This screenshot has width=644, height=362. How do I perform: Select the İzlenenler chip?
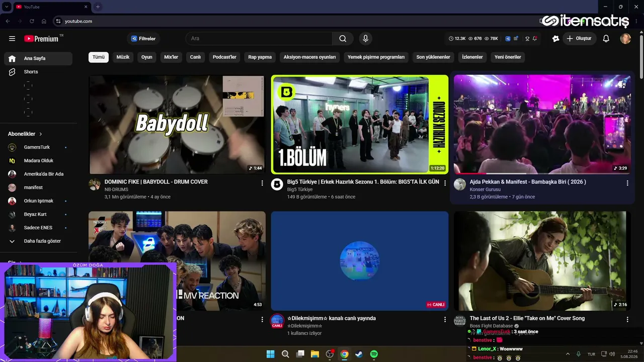tap(472, 57)
